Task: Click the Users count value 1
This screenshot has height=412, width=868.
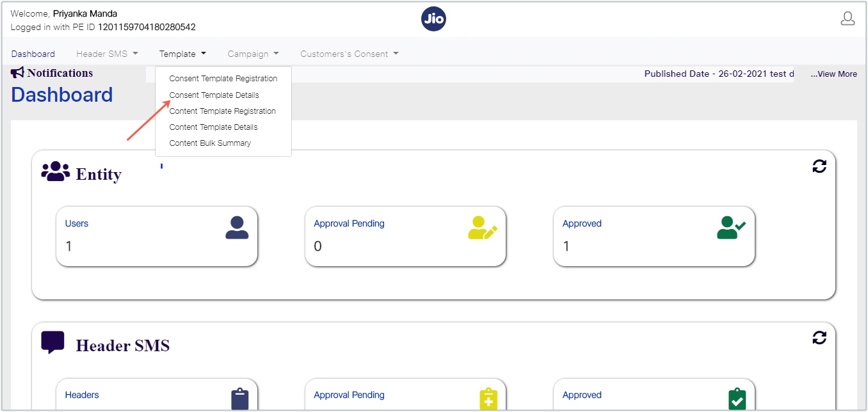Action: click(68, 246)
